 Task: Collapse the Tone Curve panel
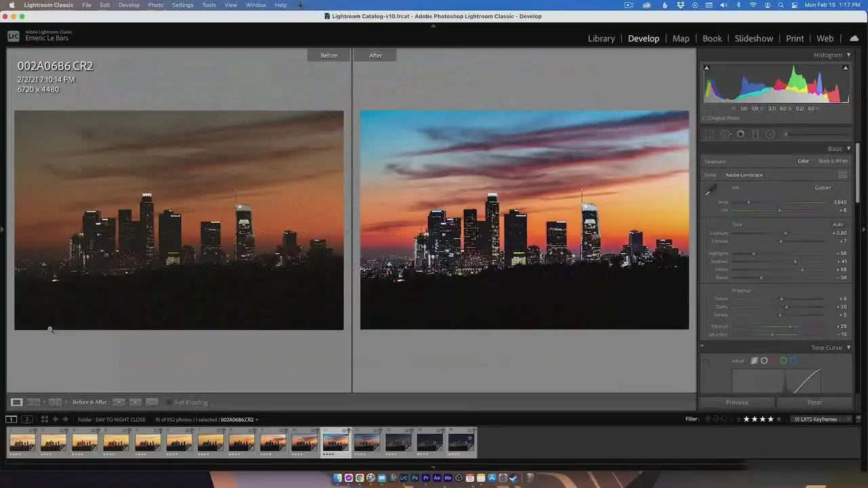pyautogui.click(x=848, y=348)
